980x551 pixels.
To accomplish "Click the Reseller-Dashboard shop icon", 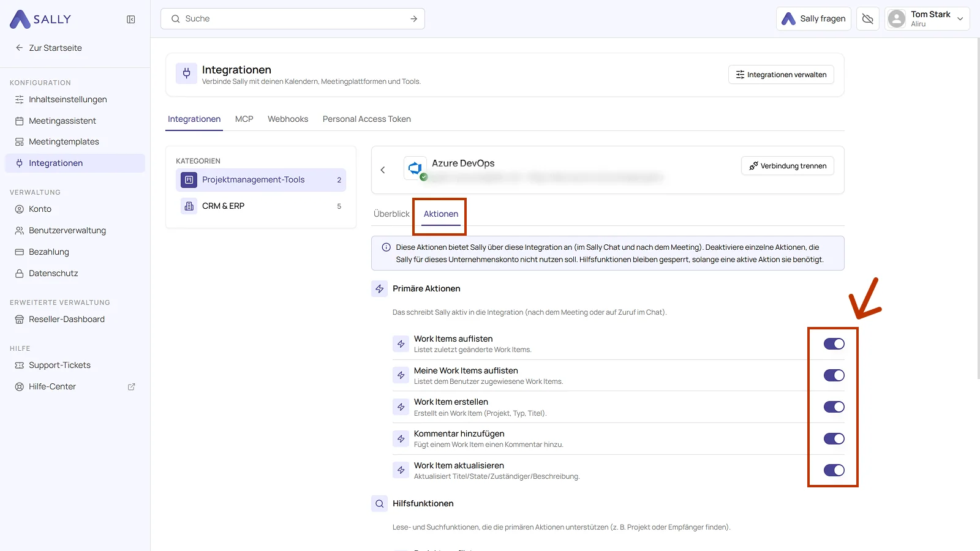I will [x=20, y=319].
